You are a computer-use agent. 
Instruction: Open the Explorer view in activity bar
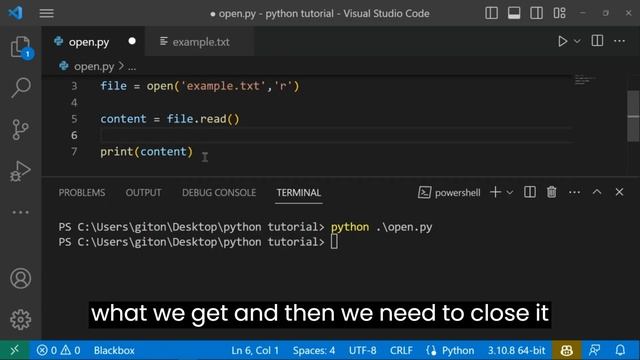tap(20, 47)
